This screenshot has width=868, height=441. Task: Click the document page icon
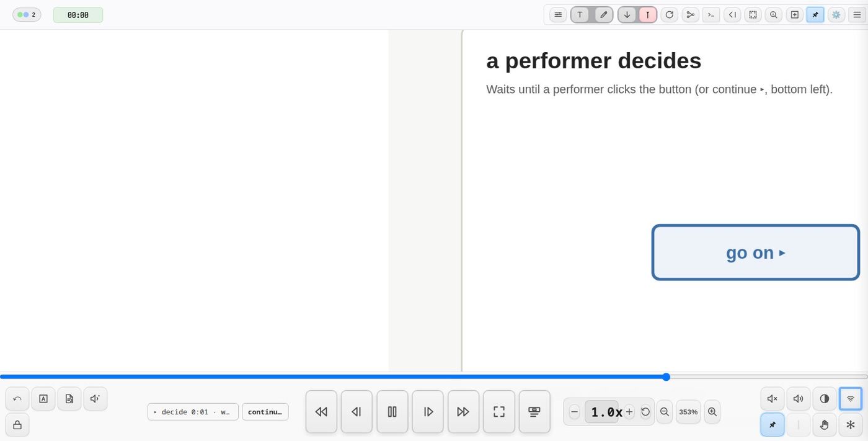69,399
